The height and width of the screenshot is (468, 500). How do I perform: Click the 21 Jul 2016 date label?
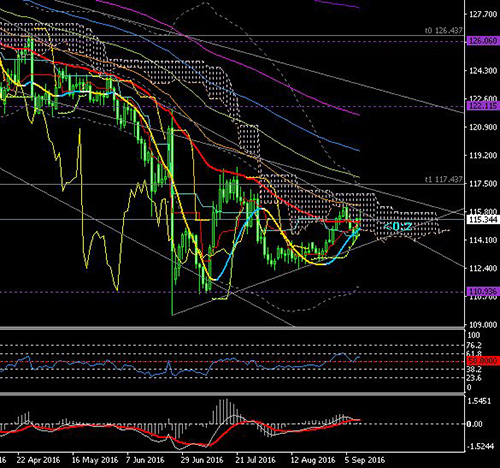click(256, 460)
